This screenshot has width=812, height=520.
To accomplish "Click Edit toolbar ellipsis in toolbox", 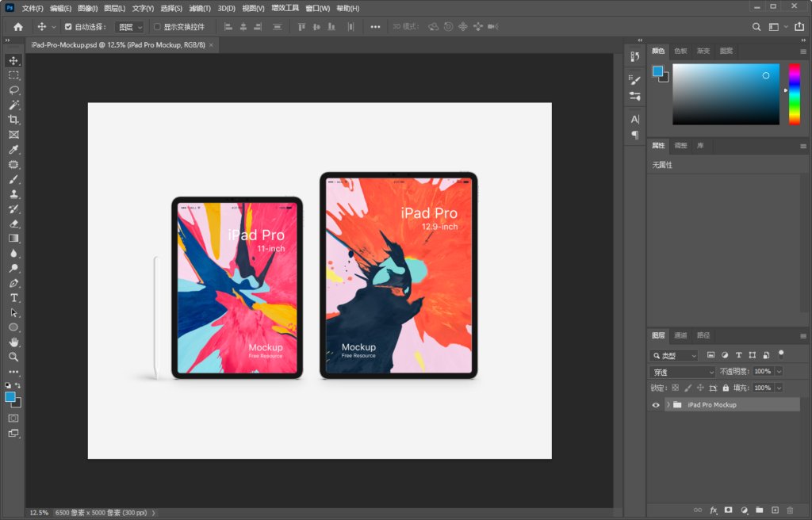I will pos(13,372).
